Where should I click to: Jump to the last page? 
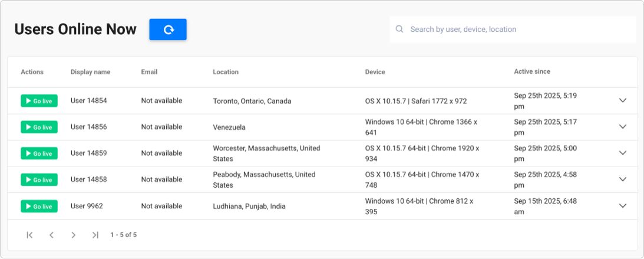[95, 235]
